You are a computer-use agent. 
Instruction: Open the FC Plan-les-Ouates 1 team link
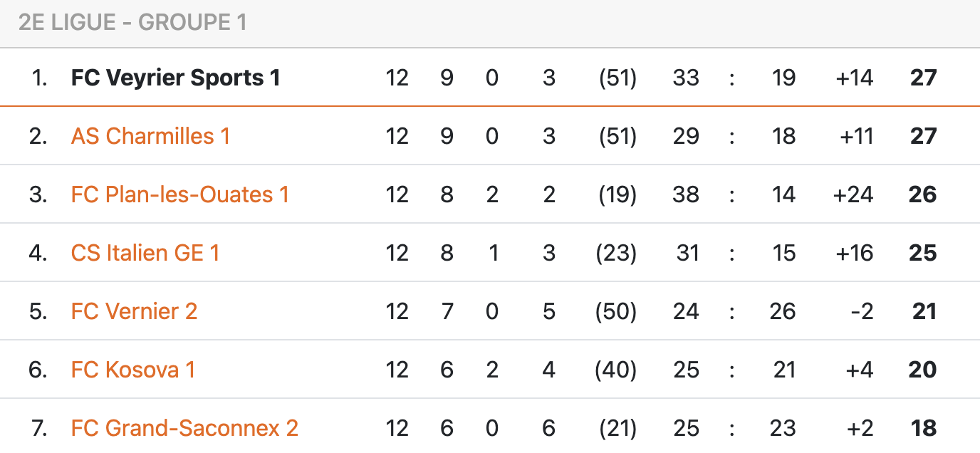coord(180,194)
